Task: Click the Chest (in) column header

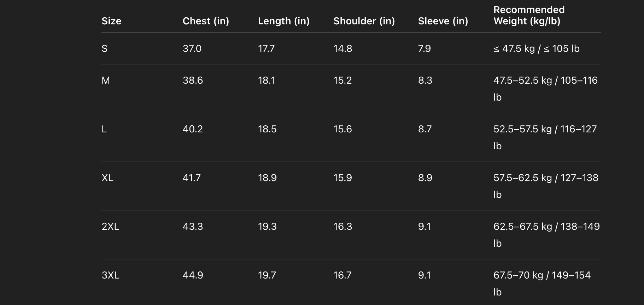Action: (x=206, y=21)
